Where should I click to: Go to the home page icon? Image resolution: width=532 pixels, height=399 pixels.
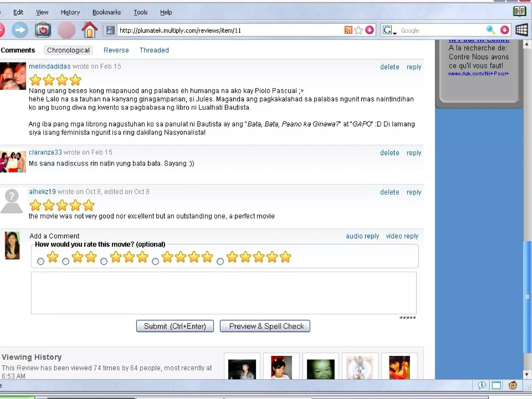[89, 30]
